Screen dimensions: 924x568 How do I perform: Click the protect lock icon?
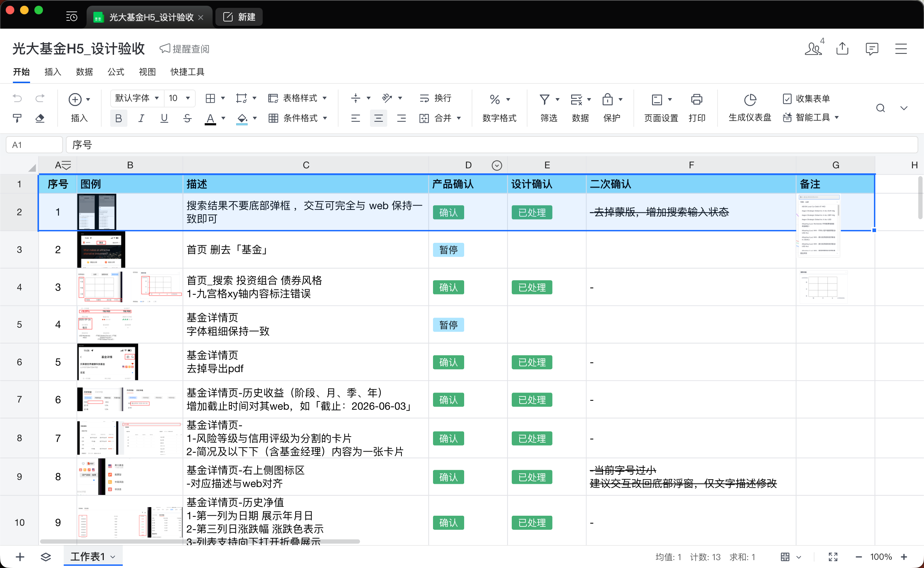[x=607, y=99]
